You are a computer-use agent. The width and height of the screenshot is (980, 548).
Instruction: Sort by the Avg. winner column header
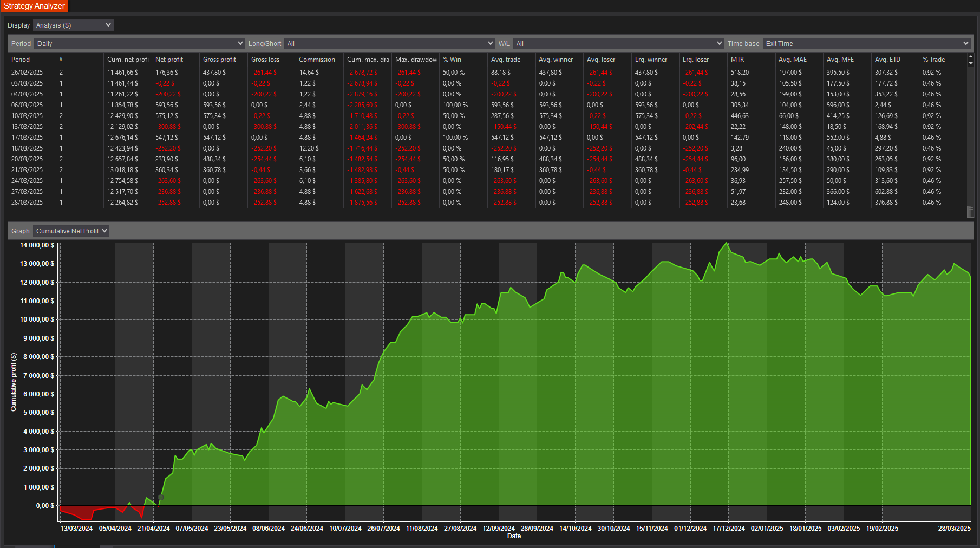(559, 60)
